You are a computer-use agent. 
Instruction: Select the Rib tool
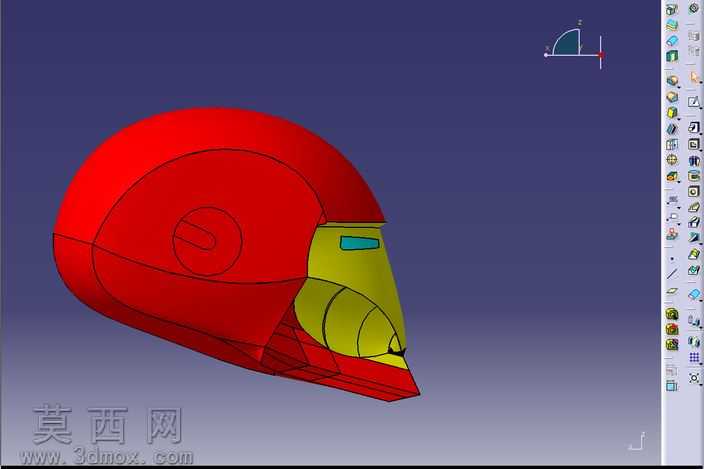click(694, 207)
